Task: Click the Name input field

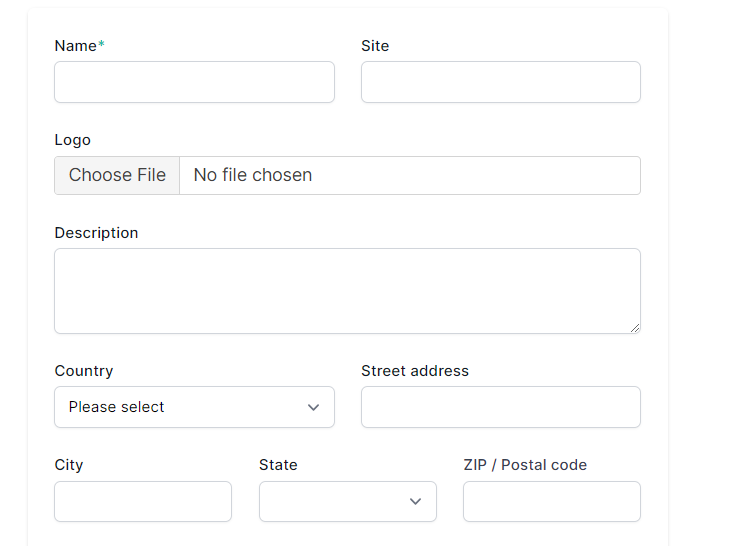Action: pos(194,82)
